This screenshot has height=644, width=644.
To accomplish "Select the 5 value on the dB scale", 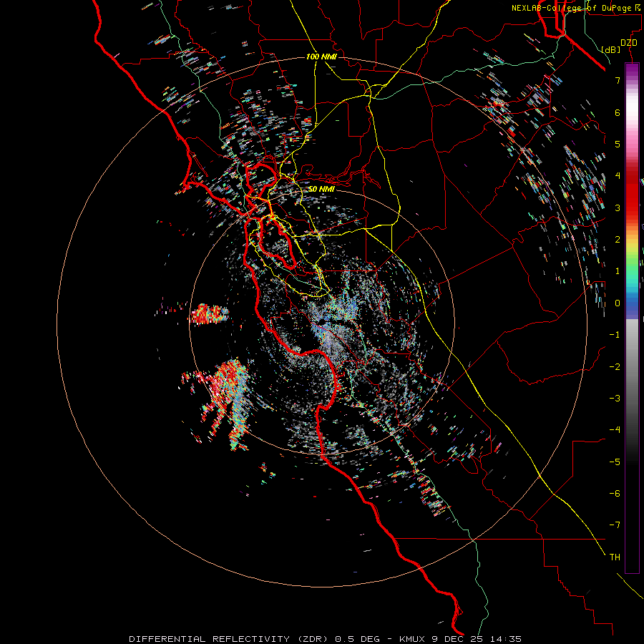I will 618,144.
